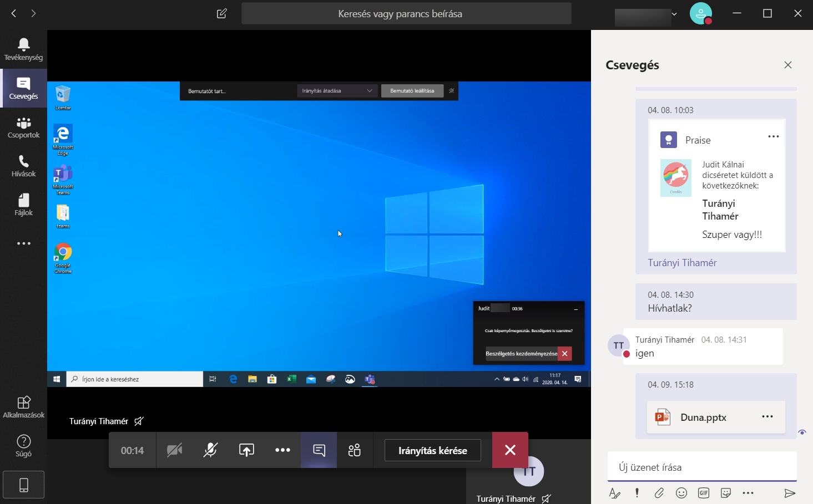Hang up the call
Image resolution: width=813 pixels, height=504 pixels.
(x=510, y=450)
